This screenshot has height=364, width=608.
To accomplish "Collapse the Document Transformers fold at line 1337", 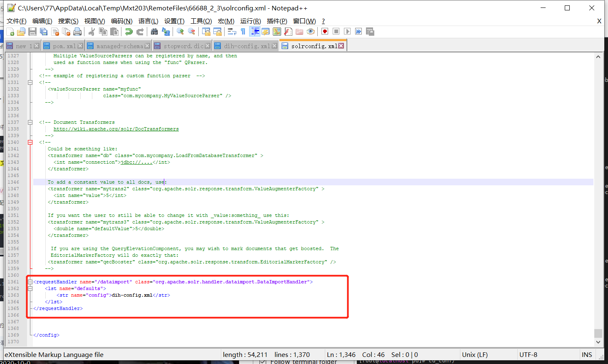I will click(30, 122).
